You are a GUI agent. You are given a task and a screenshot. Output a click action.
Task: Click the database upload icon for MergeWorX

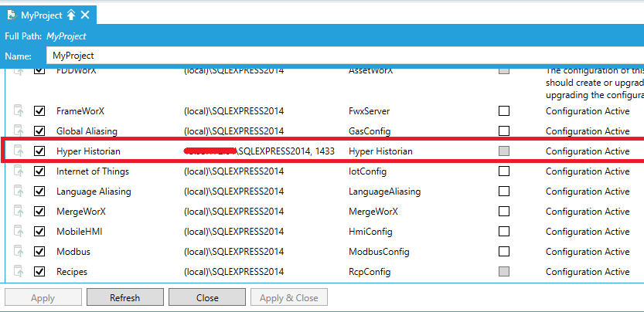click(x=19, y=212)
